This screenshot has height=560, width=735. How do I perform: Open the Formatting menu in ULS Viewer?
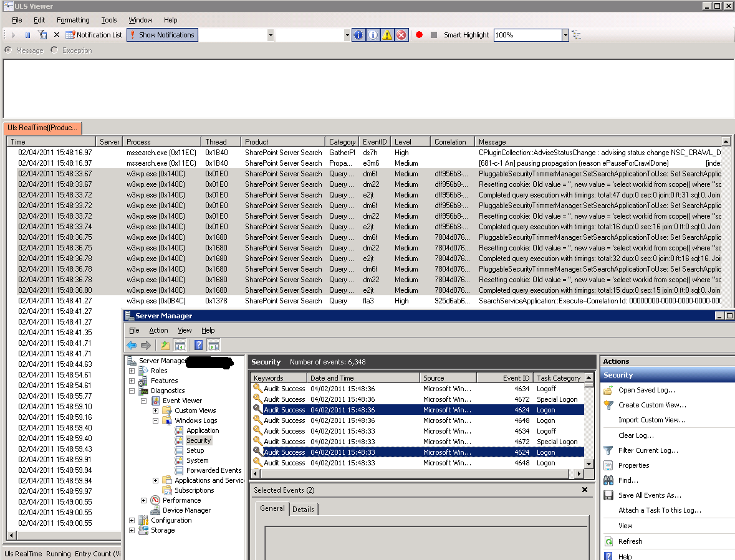73,20
